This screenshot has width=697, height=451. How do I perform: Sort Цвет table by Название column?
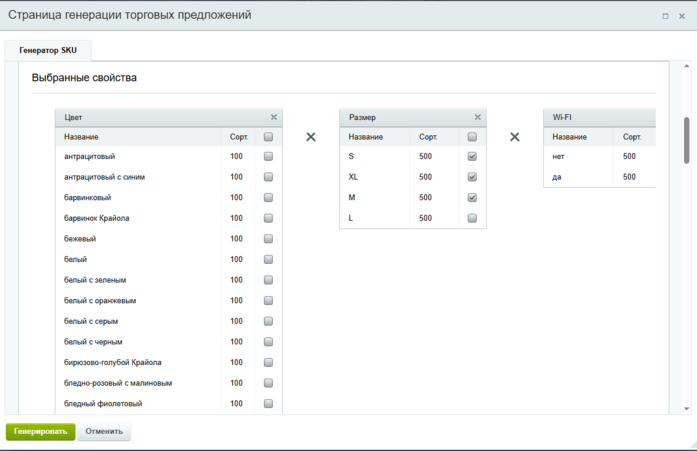[81, 137]
